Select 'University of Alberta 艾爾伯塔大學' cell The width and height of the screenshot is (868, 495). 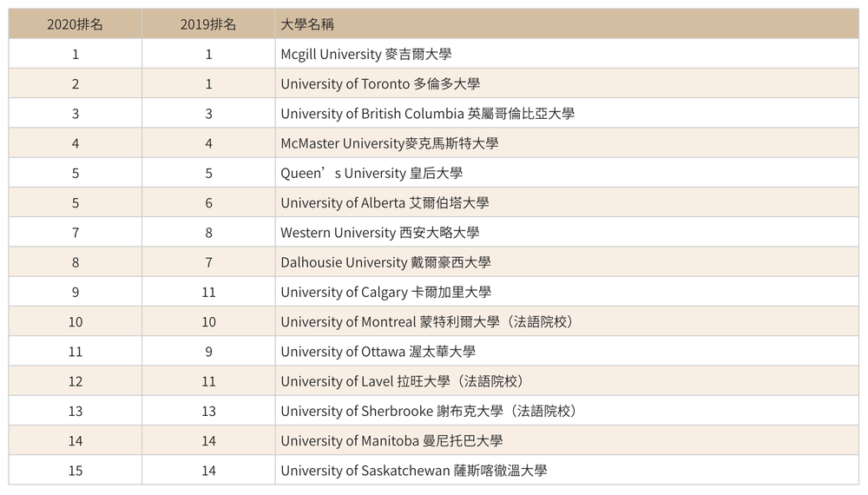pos(567,202)
